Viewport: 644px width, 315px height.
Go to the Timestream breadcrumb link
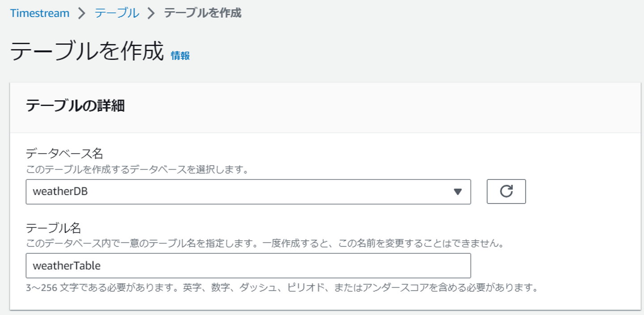point(40,13)
